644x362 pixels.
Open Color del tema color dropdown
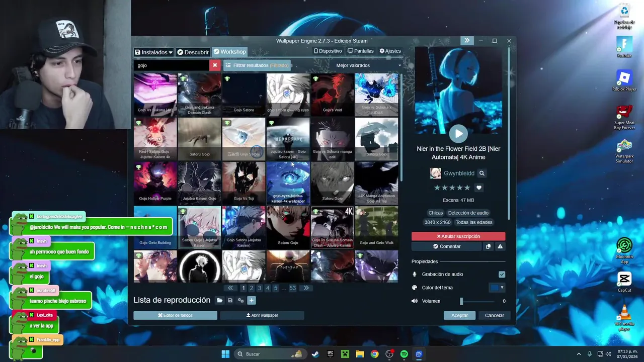[497, 288]
